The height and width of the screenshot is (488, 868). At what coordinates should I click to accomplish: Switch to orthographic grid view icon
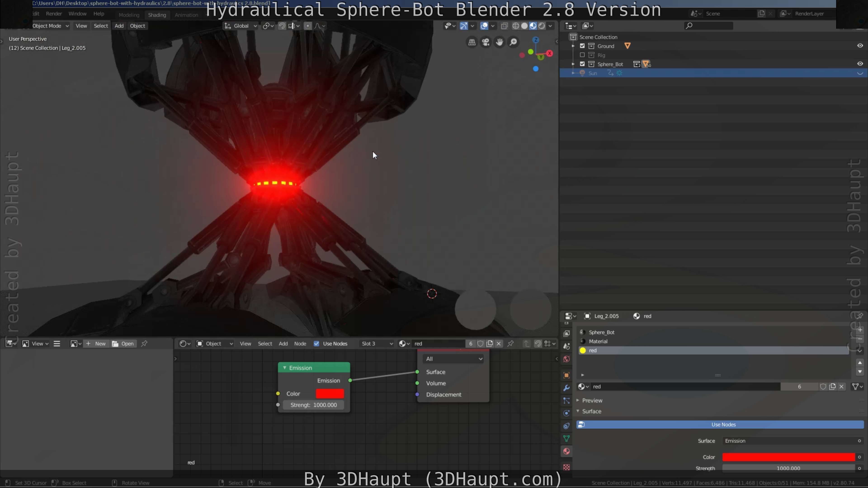pyautogui.click(x=472, y=42)
